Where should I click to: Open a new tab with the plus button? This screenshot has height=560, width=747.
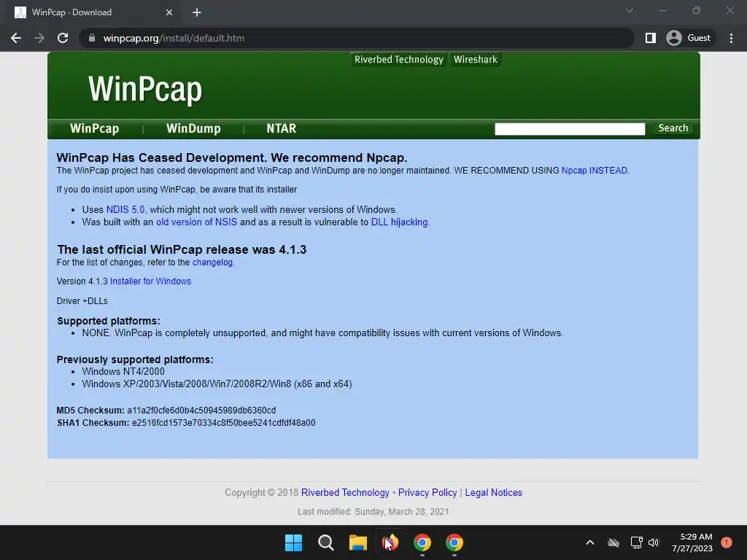(x=197, y=12)
